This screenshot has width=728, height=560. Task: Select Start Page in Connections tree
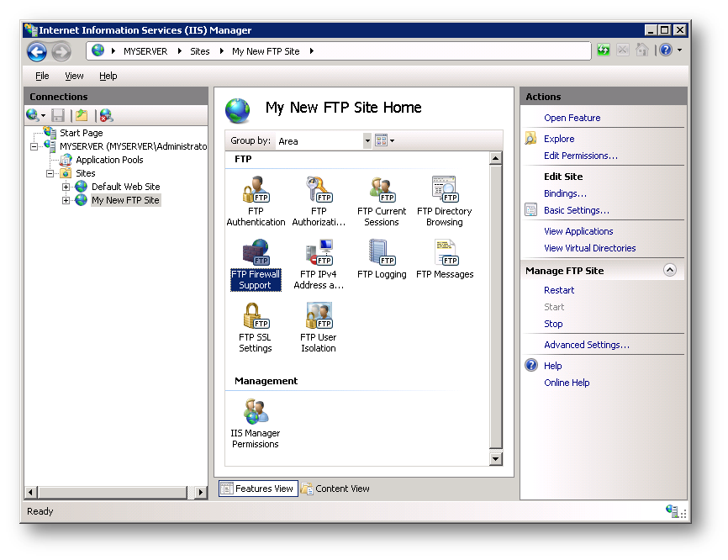click(x=82, y=133)
